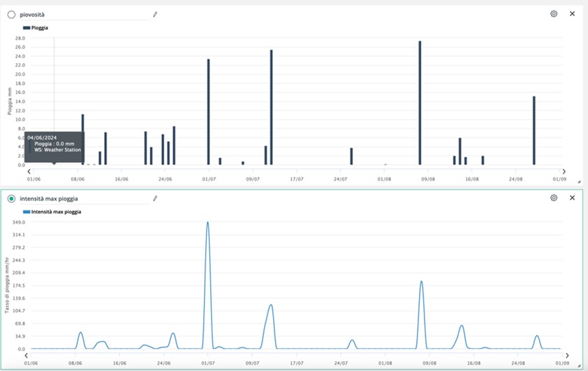This screenshot has height=371, width=588.
Task: Click the 15 mm rain bar after 24/08
Action: click(x=534, y=131)
